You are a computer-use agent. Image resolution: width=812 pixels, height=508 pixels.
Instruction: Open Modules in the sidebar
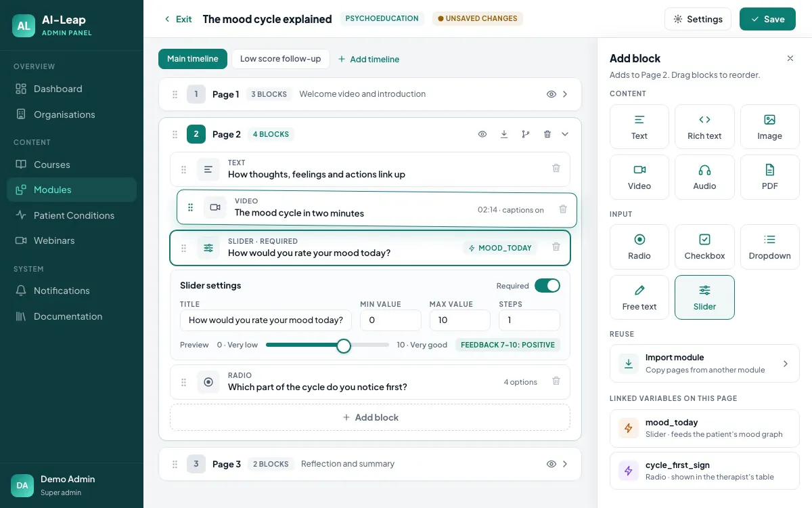click(72, 190)
